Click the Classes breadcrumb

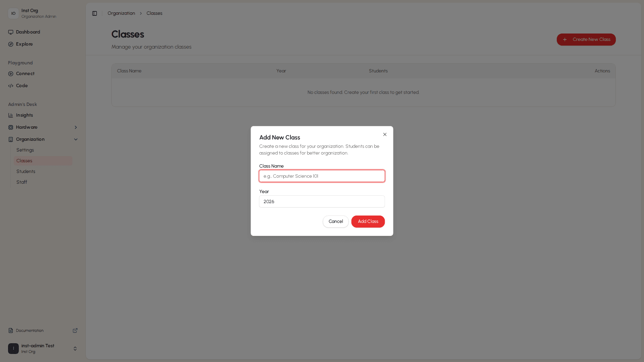click(154, 13)
